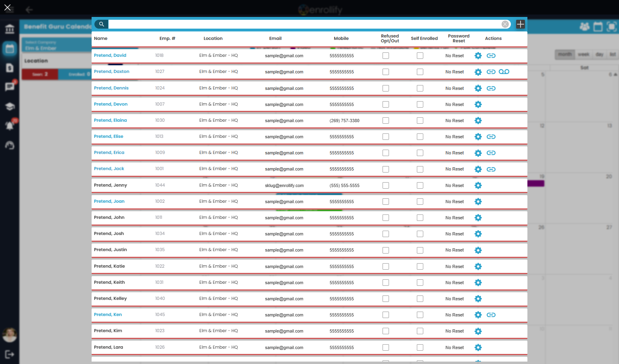
Task: Check Self Enrolled for Pretend, Daxton
Action: point(420,72)
